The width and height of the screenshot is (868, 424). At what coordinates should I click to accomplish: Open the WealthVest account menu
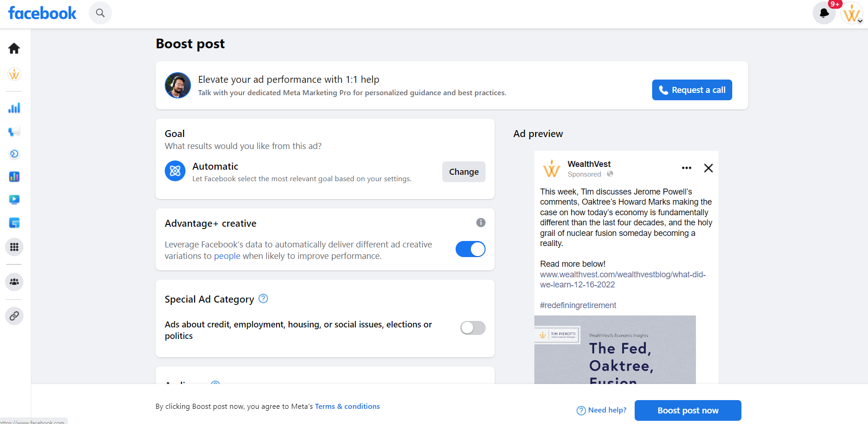(x=851, y=13)
